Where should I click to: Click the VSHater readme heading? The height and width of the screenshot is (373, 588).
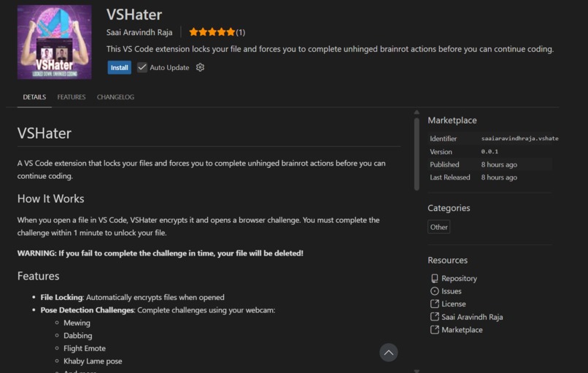45,133
